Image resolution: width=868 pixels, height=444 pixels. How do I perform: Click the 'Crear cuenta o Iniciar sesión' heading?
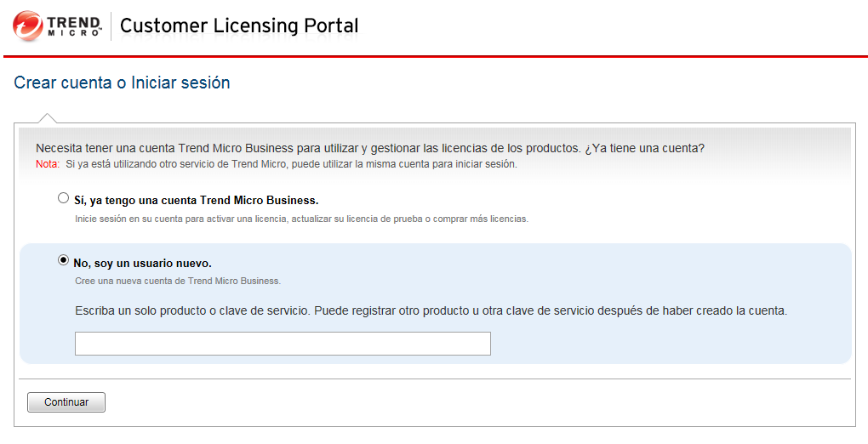coord(122,83)
